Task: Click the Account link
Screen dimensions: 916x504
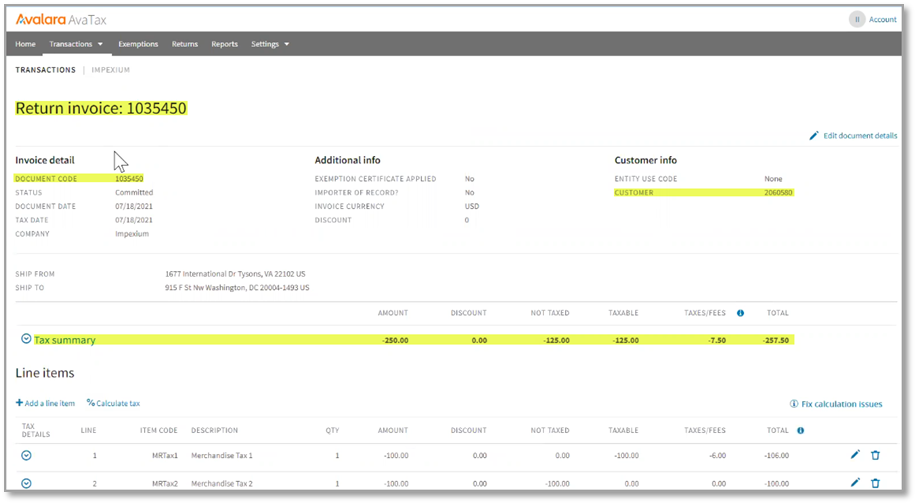Action: click(882, 20)
